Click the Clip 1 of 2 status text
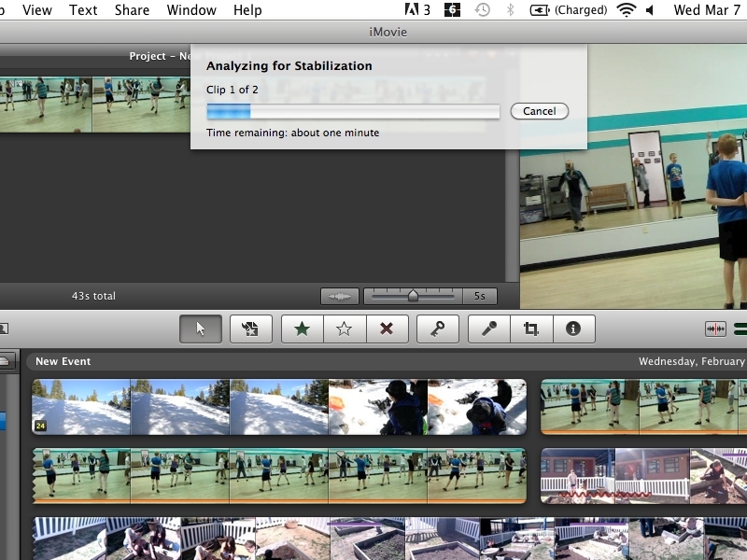 coord(232,90)
